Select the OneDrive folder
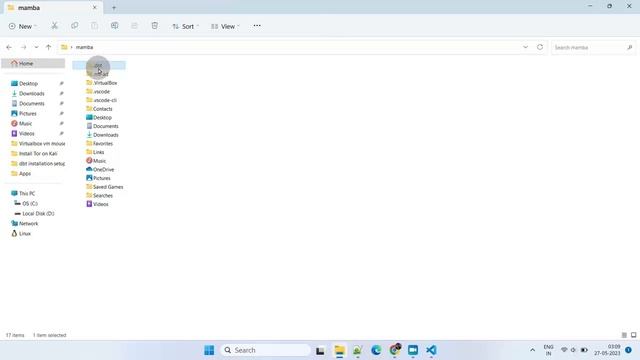This screenshot has height=360, width=640. coord(100,169)
